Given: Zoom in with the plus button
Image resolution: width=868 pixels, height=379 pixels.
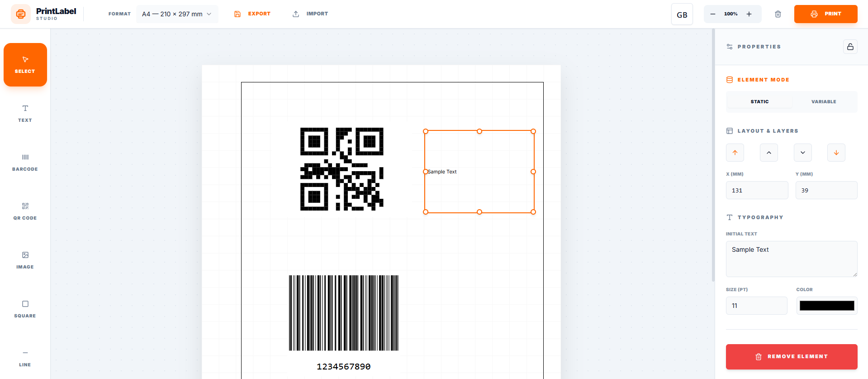Looking at the screenshot, I should (749, 14).
